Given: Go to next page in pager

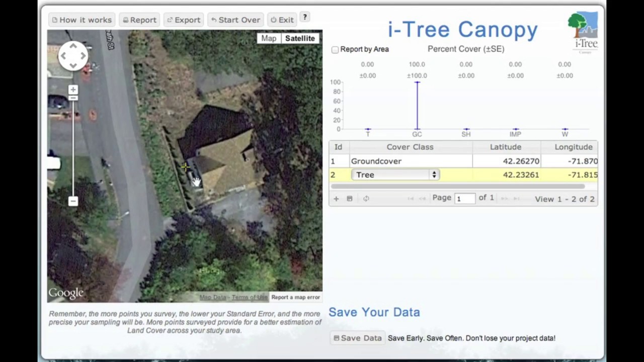Looking at the screenshot, I should coord(504,199).
